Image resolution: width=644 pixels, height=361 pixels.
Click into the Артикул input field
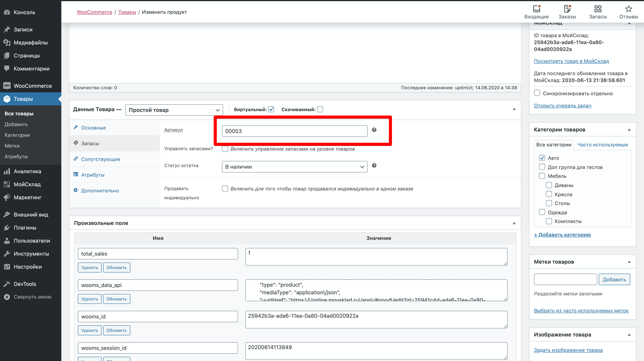pos(294,131)
